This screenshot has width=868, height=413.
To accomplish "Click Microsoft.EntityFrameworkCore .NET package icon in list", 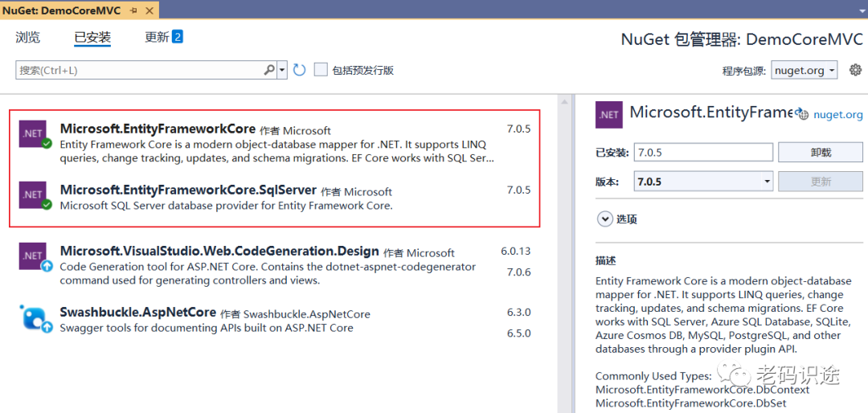I will coord(35,133).
